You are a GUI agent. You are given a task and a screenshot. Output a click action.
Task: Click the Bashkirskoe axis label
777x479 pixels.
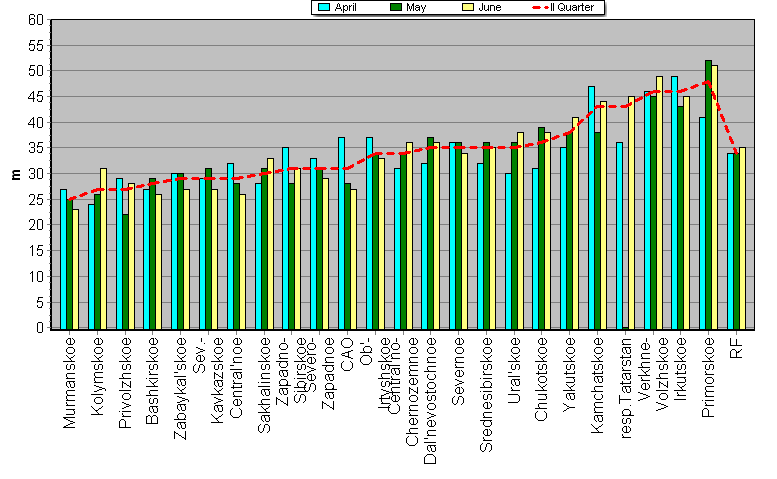[152, 380]
